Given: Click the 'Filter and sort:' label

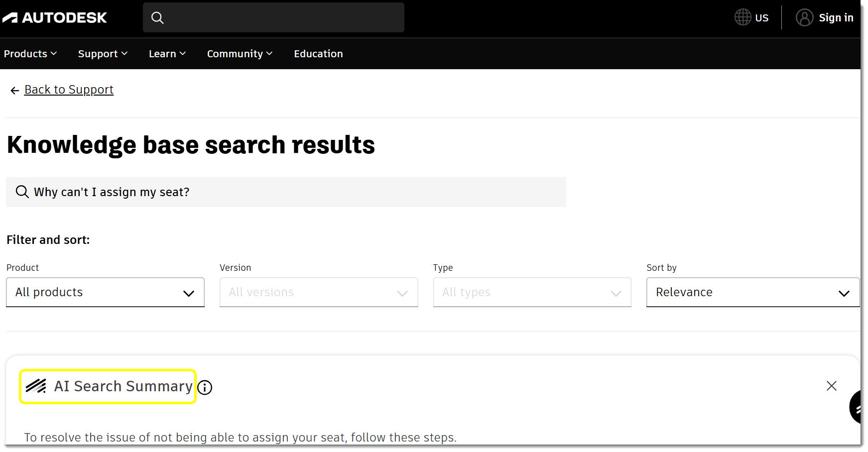Looking at the screenshot, I should 48,240.
